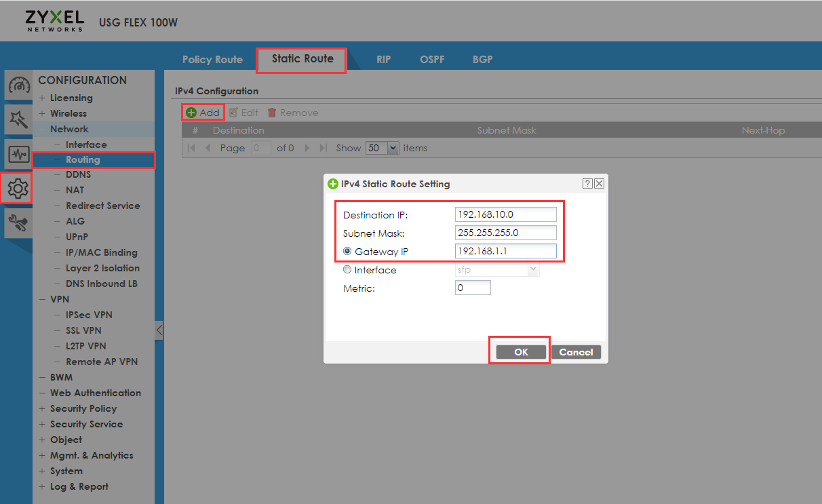Click the next page arrow icon
This screenshot has width=822, height=504.
[307, 147]
